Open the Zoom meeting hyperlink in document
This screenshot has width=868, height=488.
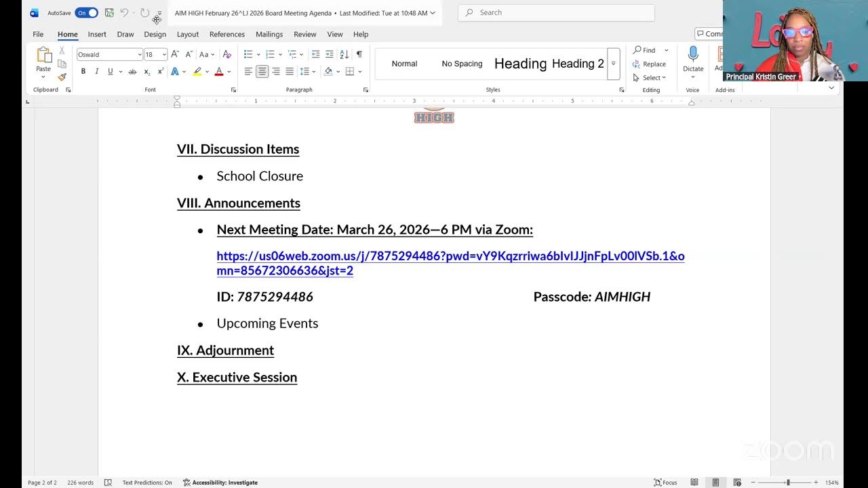tap(450, 263)
